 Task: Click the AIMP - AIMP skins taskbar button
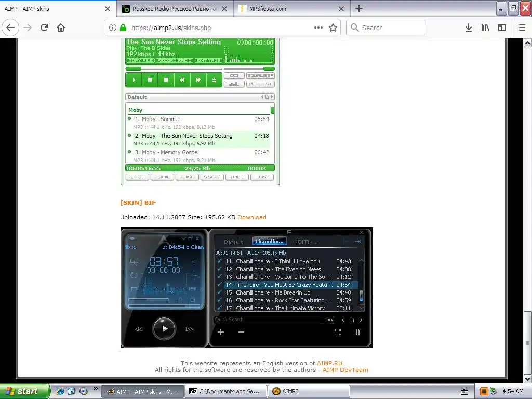tap(143, 391)
